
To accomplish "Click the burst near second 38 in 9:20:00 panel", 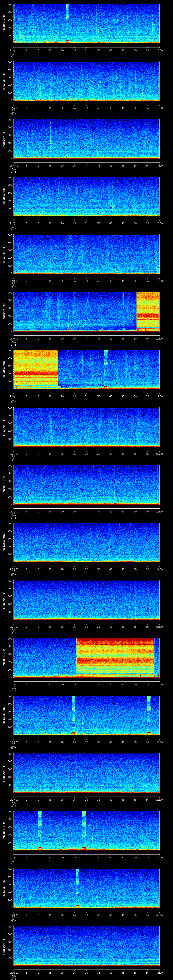I will (106, 369).
